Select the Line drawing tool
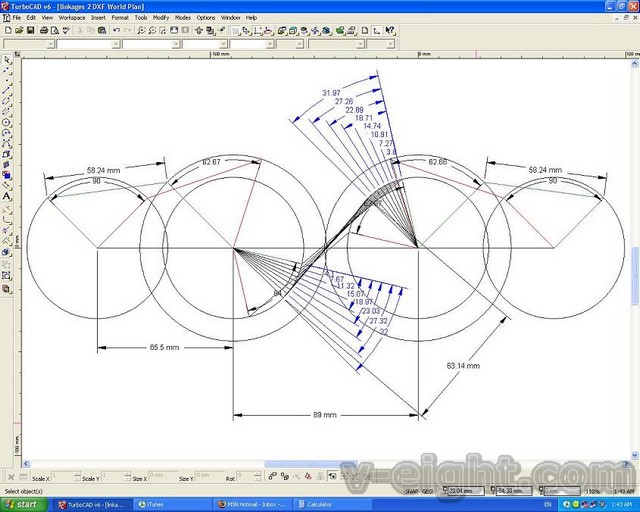640x512 pixels. (x=6, y=91)
